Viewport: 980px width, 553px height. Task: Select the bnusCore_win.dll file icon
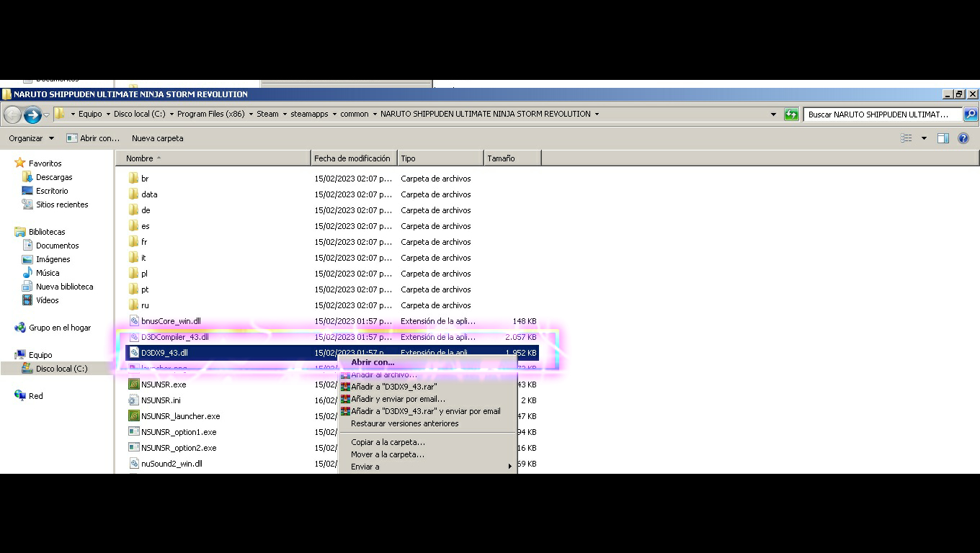click(133, 321)
